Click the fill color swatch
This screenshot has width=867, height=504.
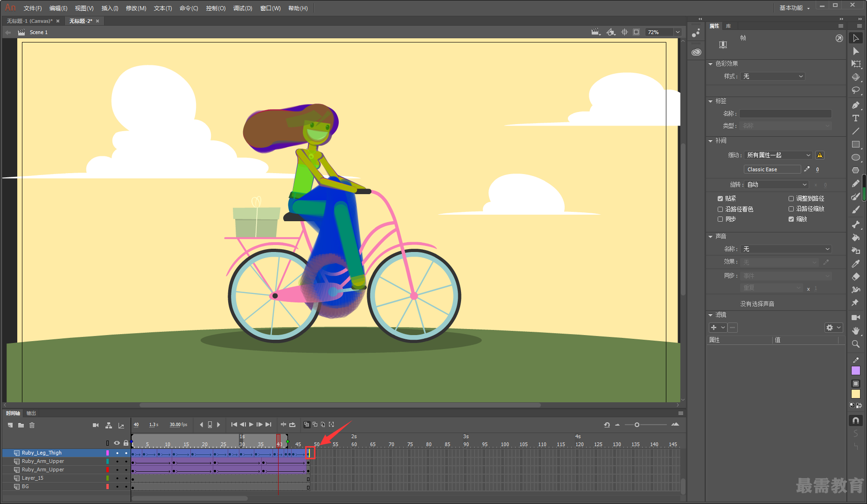(x=856, y=394)
